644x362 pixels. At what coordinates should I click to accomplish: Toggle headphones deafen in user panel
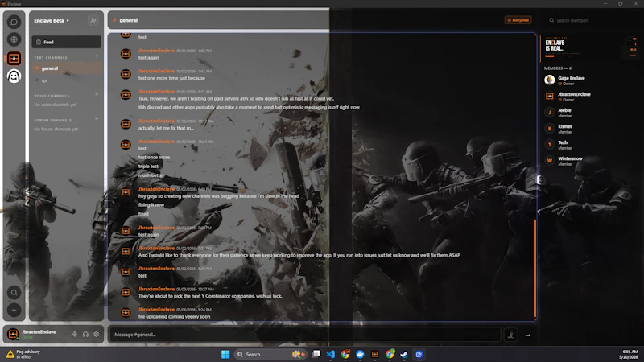click(85, 334)
